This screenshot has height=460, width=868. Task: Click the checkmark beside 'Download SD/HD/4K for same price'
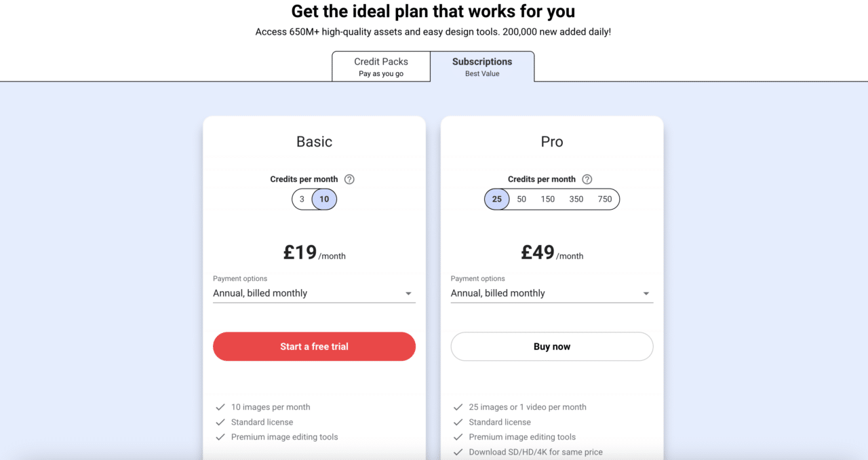[x=458, y=452]
